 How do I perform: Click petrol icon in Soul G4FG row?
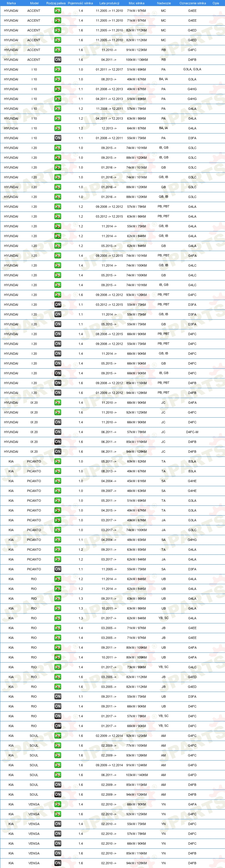click(58, 765)
